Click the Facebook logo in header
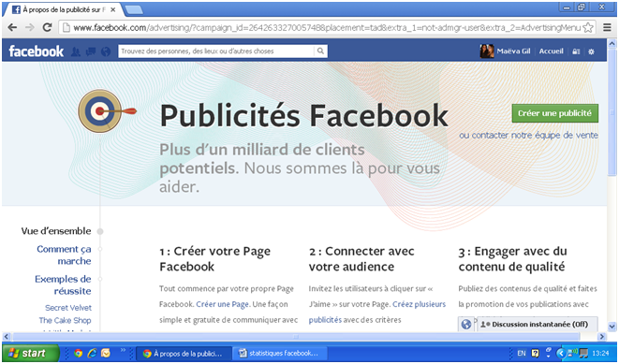The height and width of the screenshot is (364, 619). point(36,51)
